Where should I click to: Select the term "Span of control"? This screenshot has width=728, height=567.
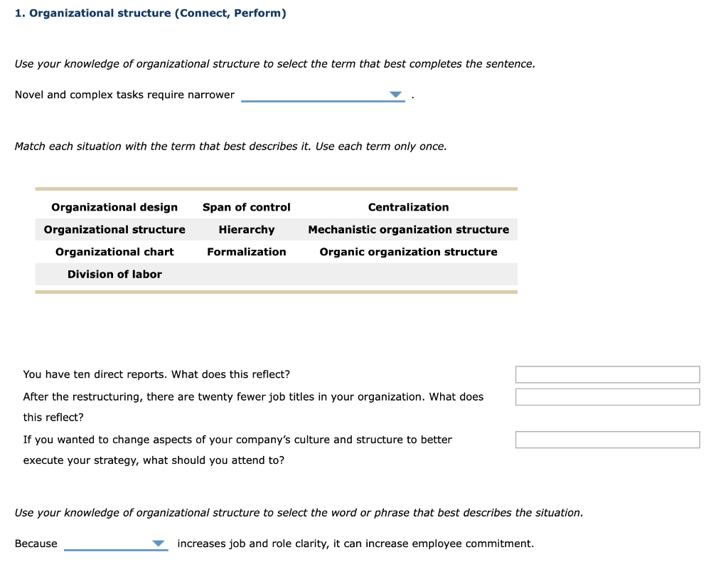pyautogui.click(x=246, y=207)
